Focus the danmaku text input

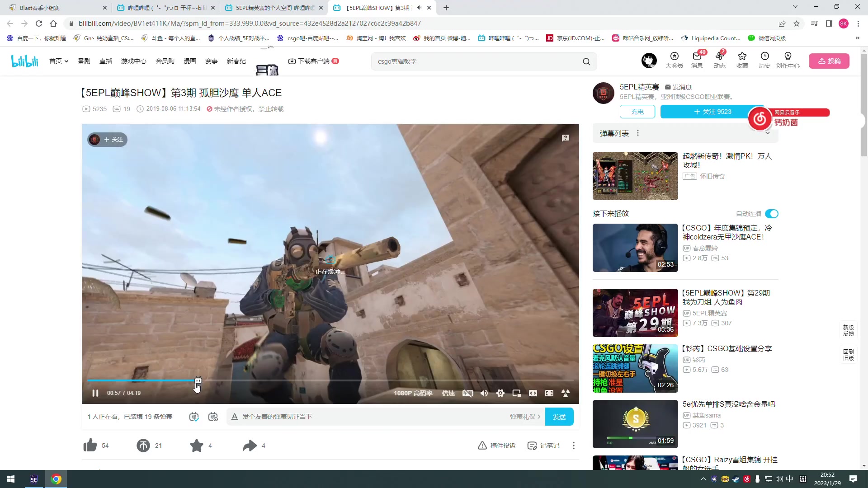click(x=371, y=417)
